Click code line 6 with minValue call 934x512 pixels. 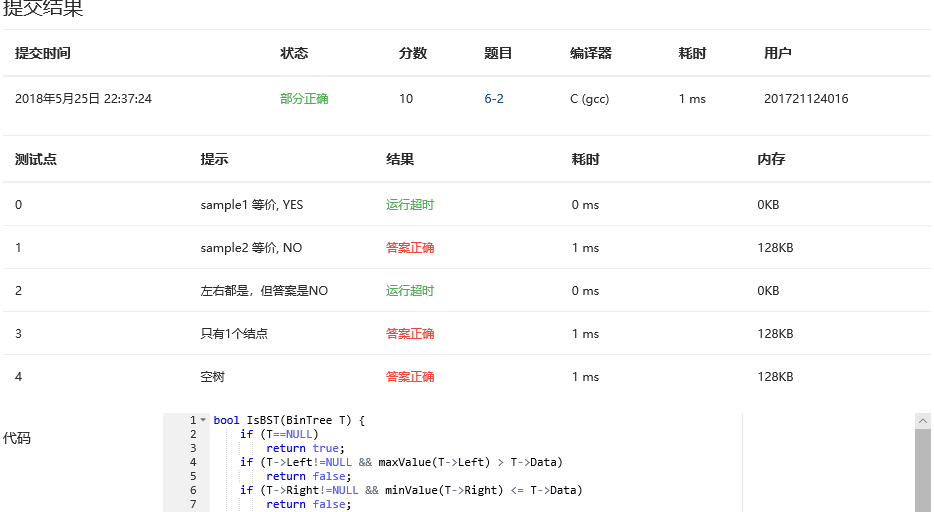(411, 490)
